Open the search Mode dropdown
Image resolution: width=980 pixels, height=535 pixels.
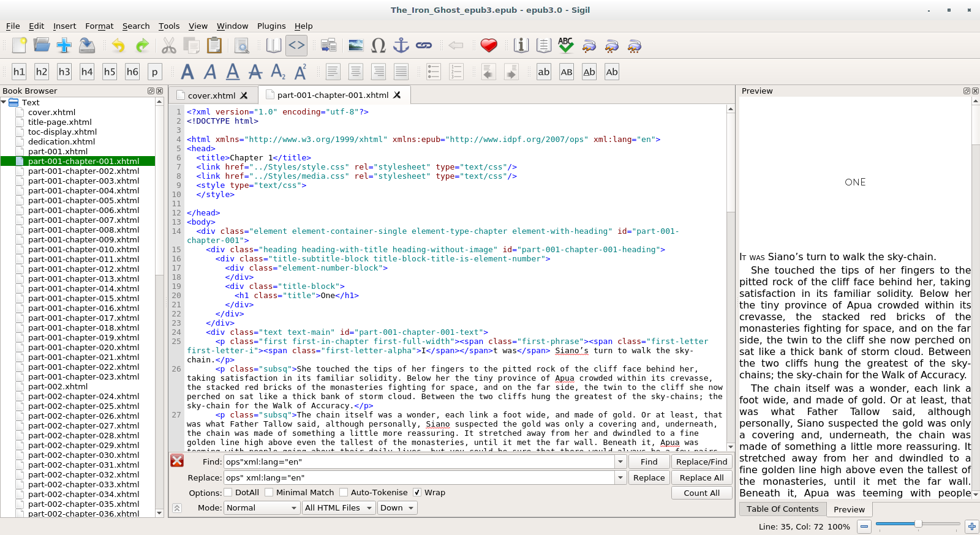point(262,508)
